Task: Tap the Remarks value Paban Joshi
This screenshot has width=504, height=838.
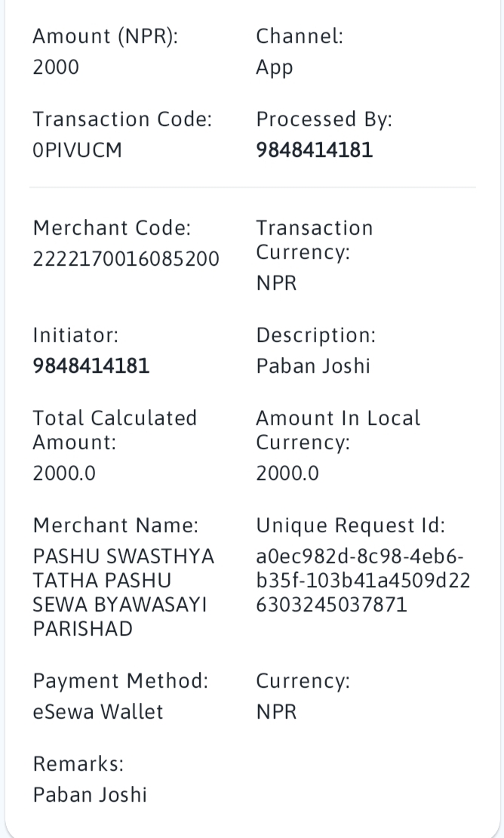Action: click(90, 795)
